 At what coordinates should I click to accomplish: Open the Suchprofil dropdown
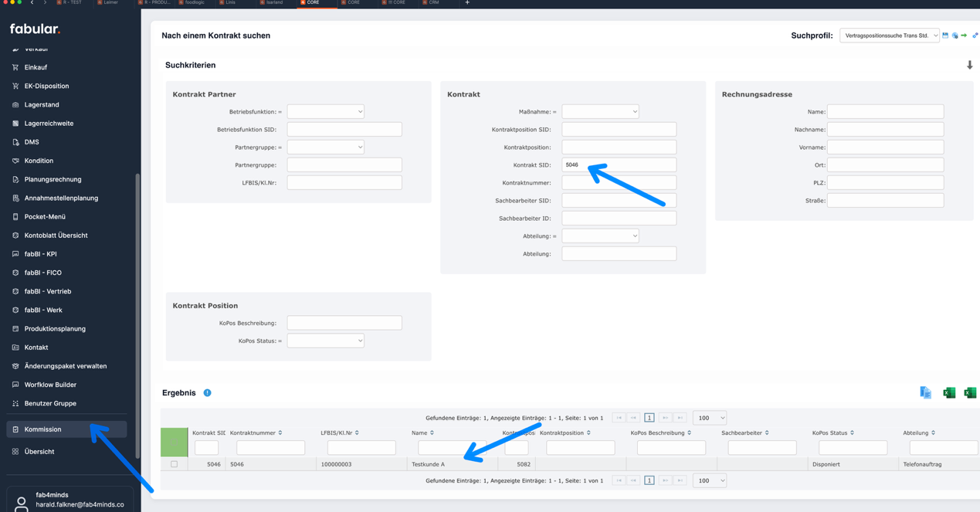click(889, 36)
